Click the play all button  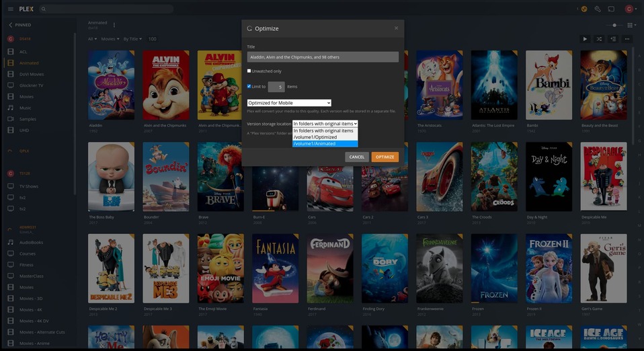point(585,39)
